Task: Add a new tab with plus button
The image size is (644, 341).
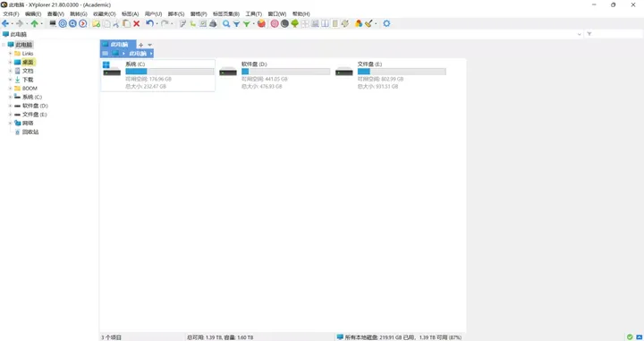Action: pos(141,45)
